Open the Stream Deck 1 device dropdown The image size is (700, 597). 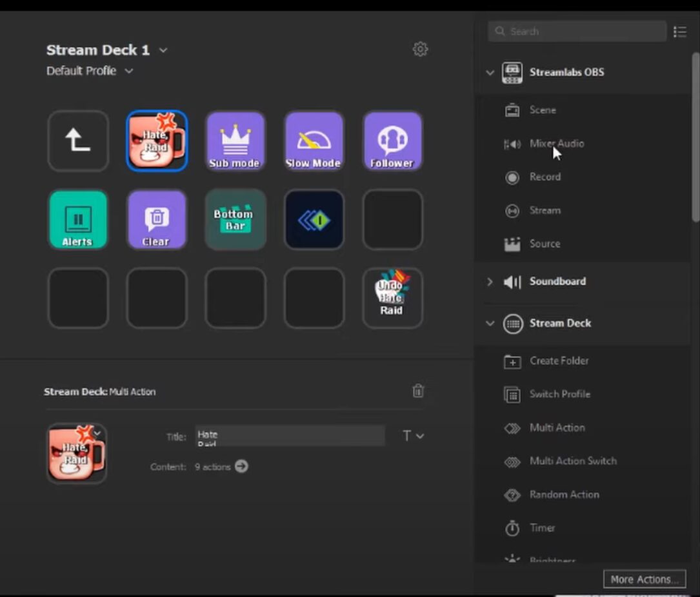(163, 50)
